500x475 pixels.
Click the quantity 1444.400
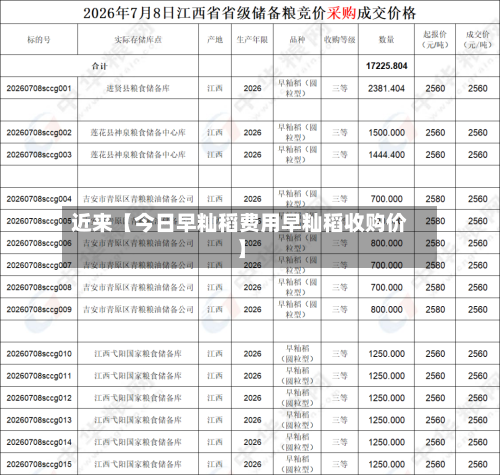click(x=387, y=155)
